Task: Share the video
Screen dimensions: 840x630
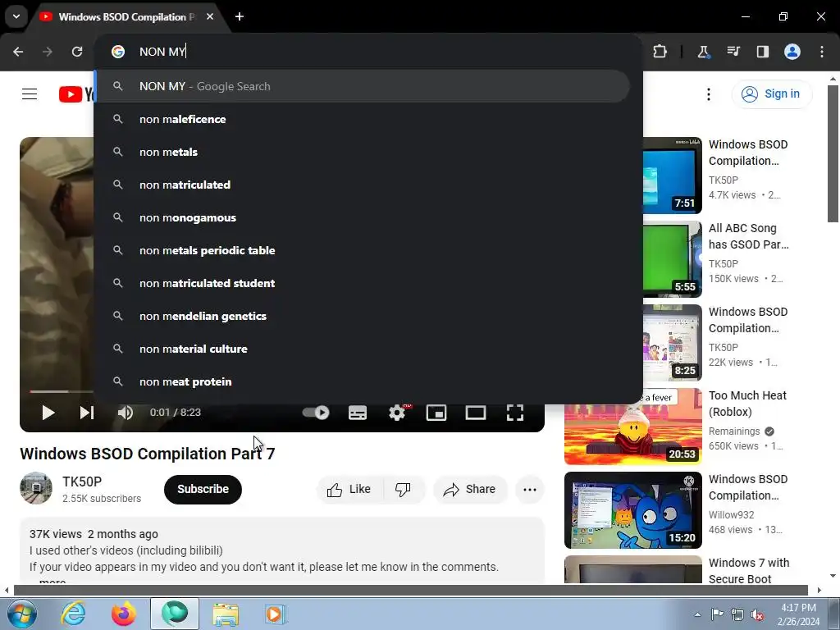Action: pos(470,489)
